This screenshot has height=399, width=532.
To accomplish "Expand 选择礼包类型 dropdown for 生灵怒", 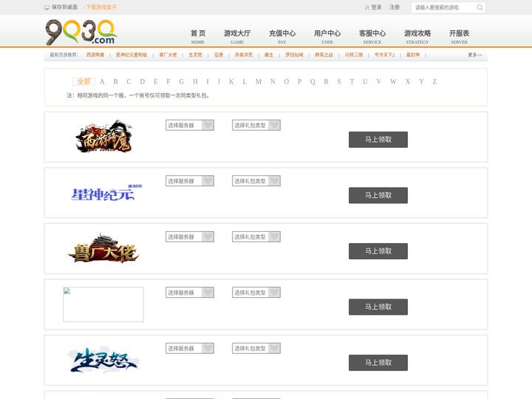I will tap(256, 349).
